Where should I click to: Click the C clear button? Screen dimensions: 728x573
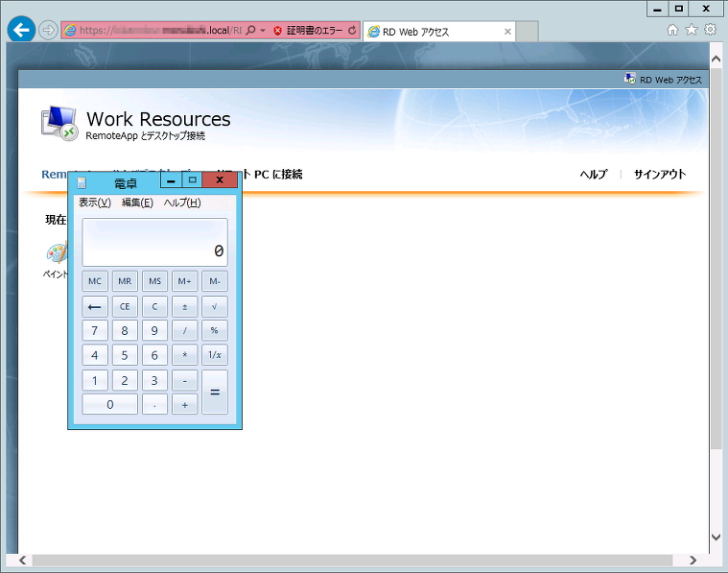[x=154, y=307]
